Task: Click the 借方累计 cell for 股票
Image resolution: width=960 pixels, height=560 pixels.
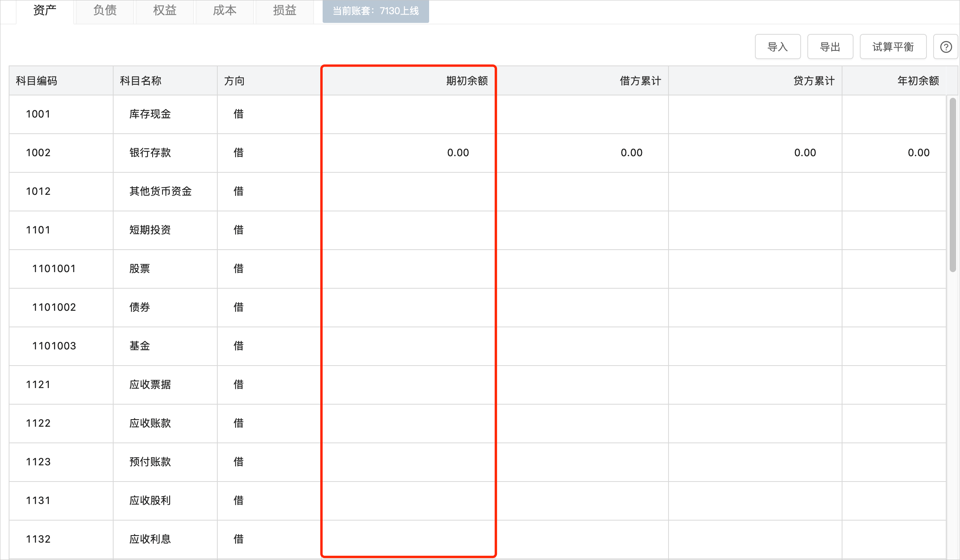Action: click(582, 269)
